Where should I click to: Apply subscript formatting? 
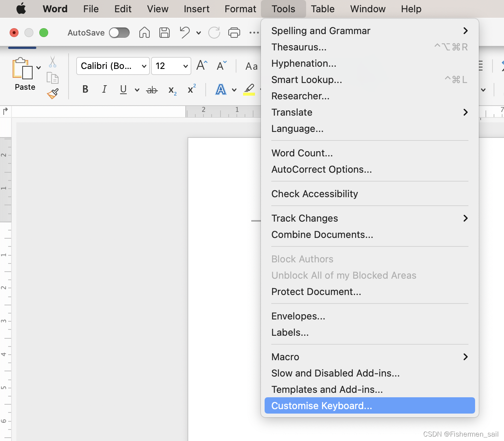[x=172, y=90]
